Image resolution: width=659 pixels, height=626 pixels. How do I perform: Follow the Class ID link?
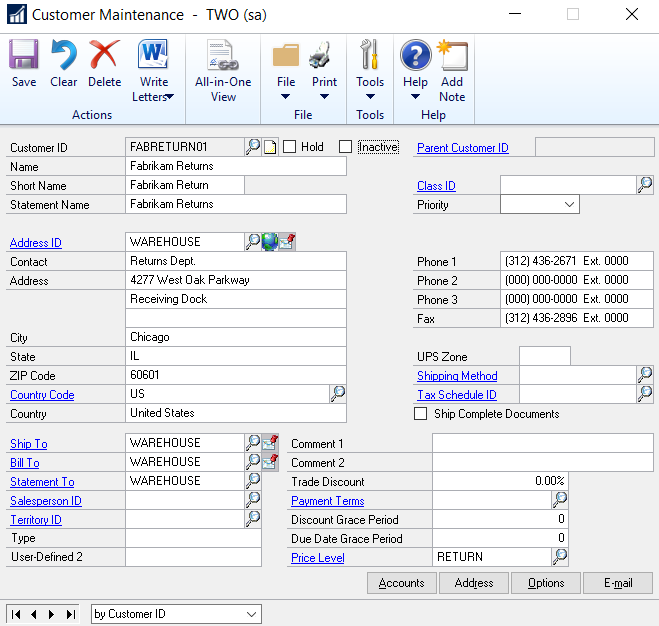pyautogui.click(x=436, y=186)
